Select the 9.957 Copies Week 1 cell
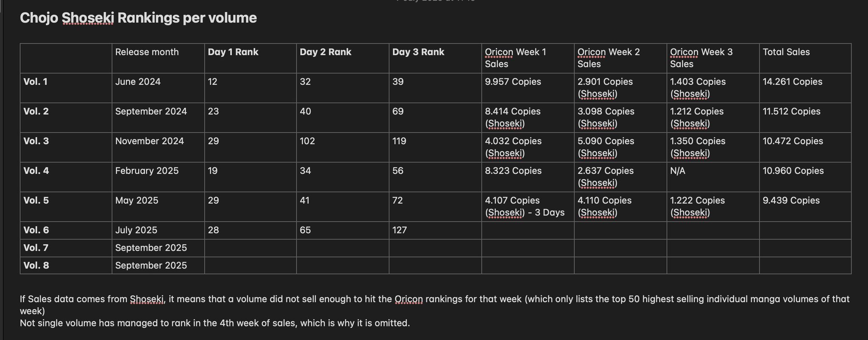The width and height of the screenshot is (868, 340). tap(528, 88)
